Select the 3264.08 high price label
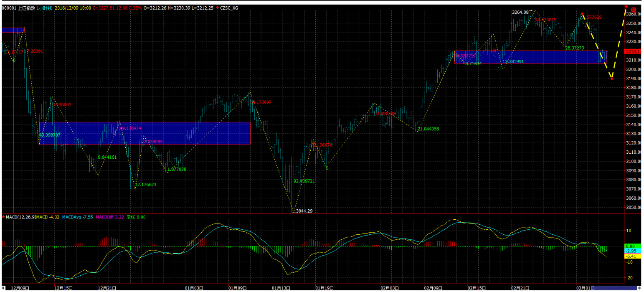The image size is (644, 292). point(520,12)
